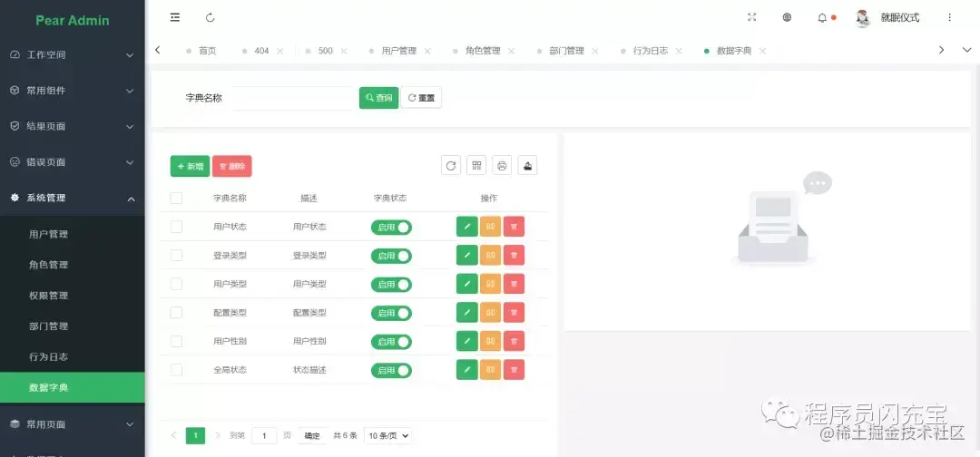980x457 pixels.
Task: Delete the 用户类型 row
Action: click(x=514, y=284)
